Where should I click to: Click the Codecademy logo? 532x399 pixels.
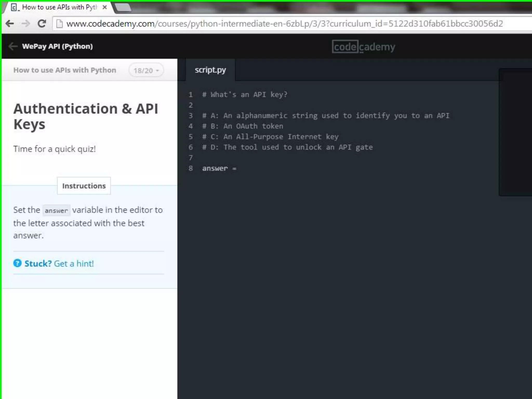pos(363,47)
